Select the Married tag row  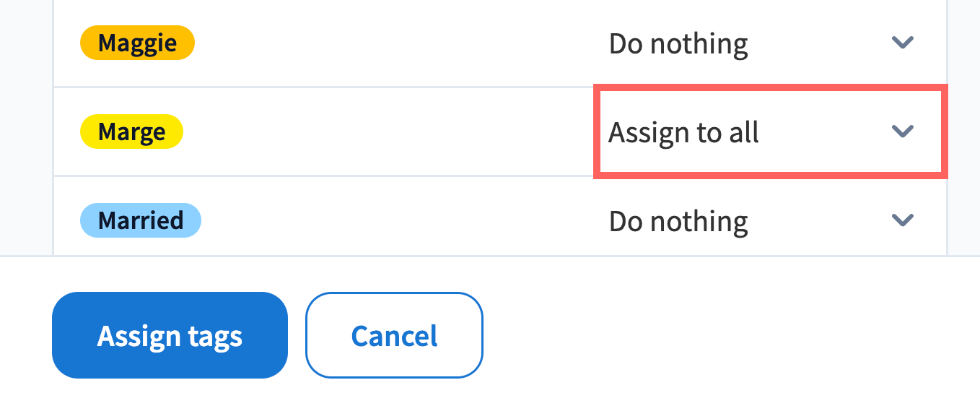pyautogui.click(x=361, y=220)
